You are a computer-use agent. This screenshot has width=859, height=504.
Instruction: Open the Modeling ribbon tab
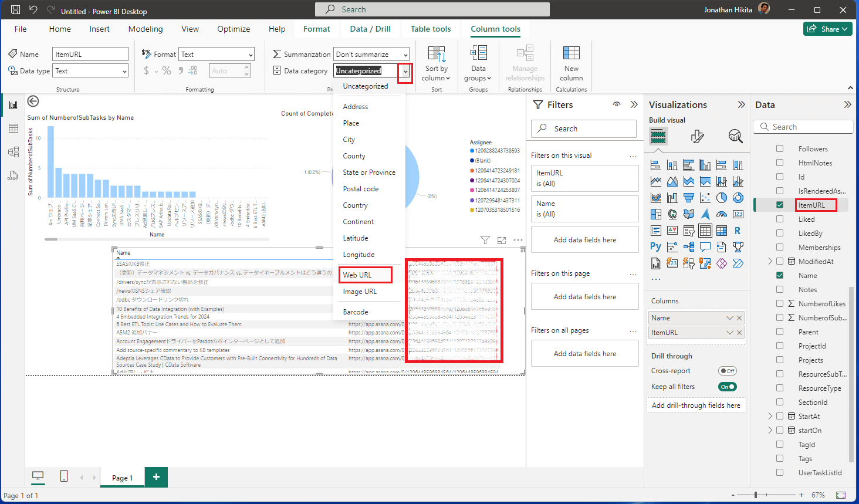(x=146, y=29)
